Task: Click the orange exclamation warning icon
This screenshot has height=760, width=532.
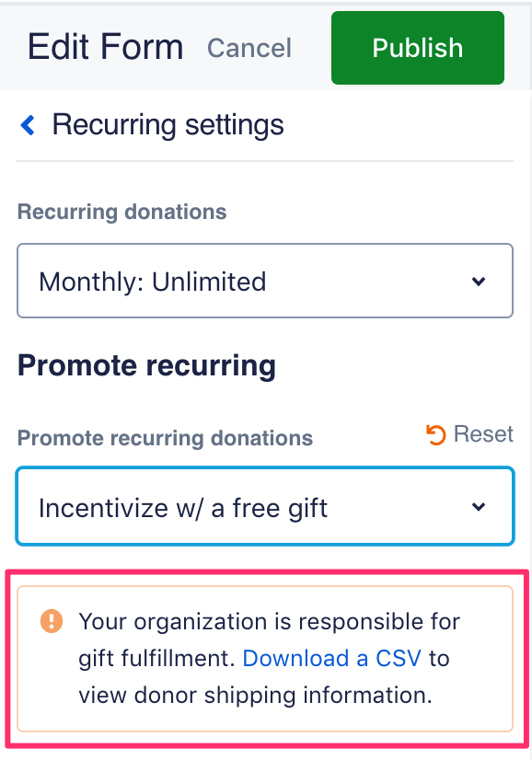Action: point(52,621)
